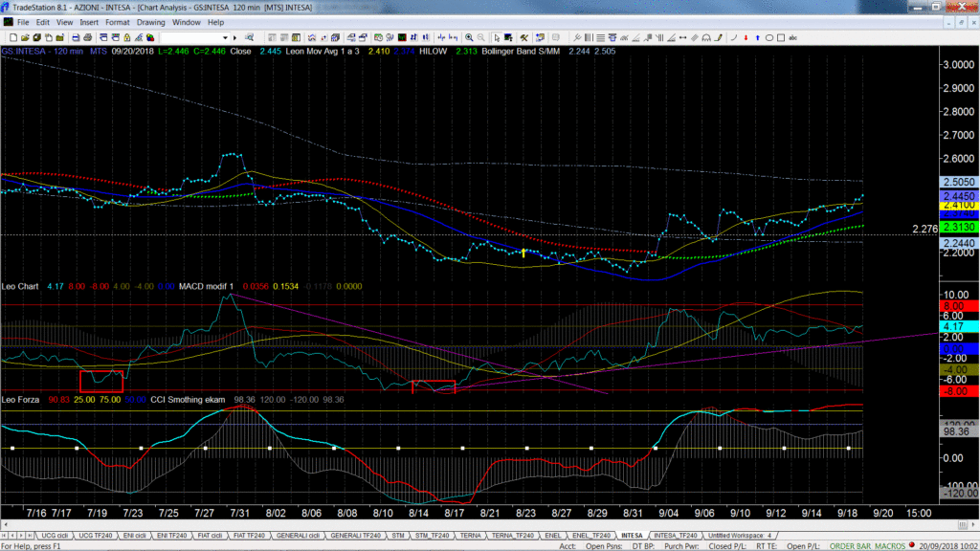Select the red down arrow tool
The height and width of the screenshot is (551, 980).
point(746,37)
